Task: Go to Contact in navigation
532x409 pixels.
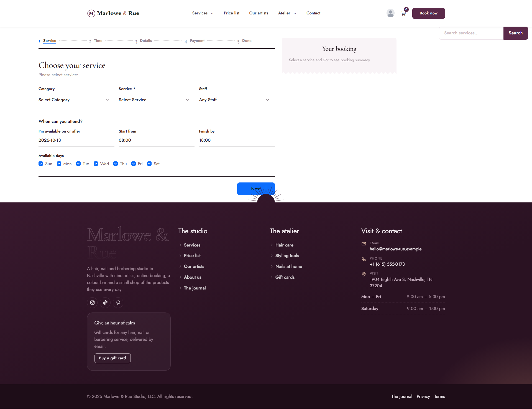Action: click(x=313, y=13)
